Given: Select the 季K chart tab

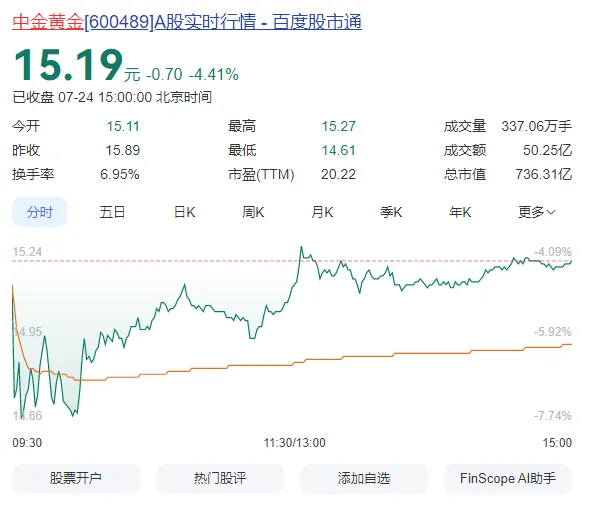Looking at the screenshot, I should pos(391,212).
